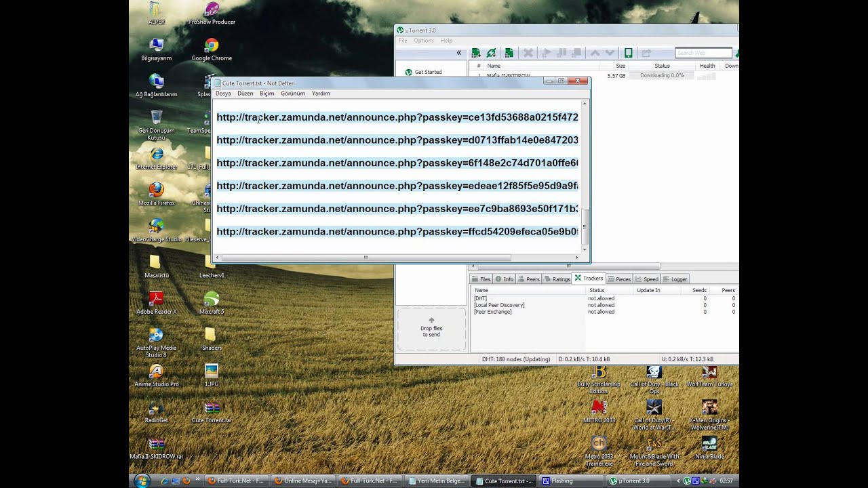Move torrent down the queue in uTorrent
The width and height of the screenshot is (868, 488).
click(x=610, y=53)
